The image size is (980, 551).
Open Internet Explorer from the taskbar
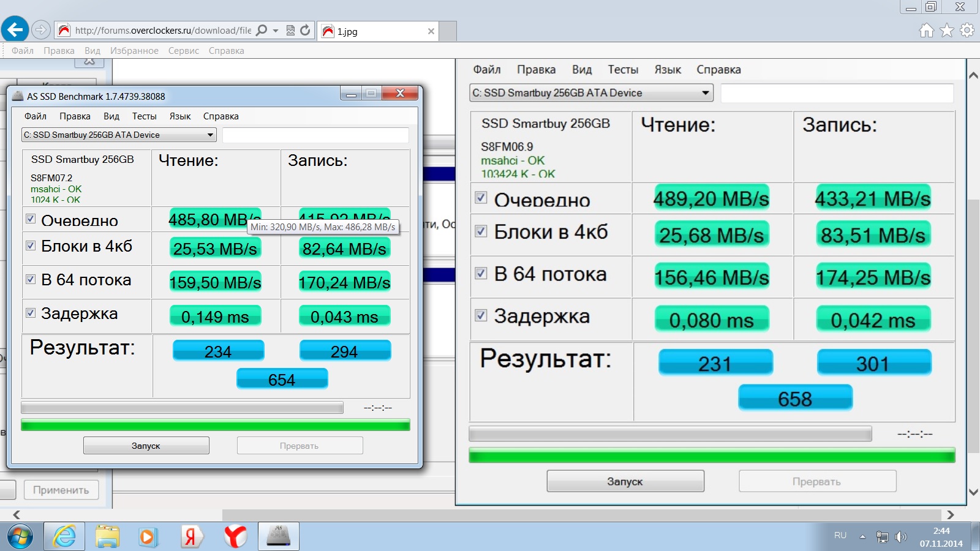pyautogui.click(x=64, y=537)
